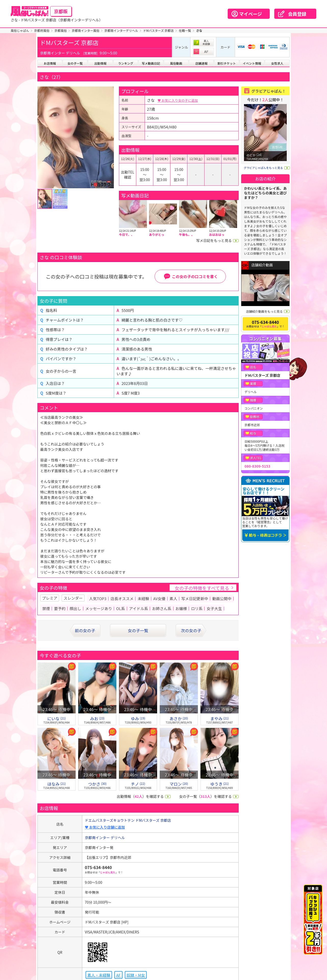
Task: Click 出勤情報(42人)を確認する link
Action: coord(144,796)
